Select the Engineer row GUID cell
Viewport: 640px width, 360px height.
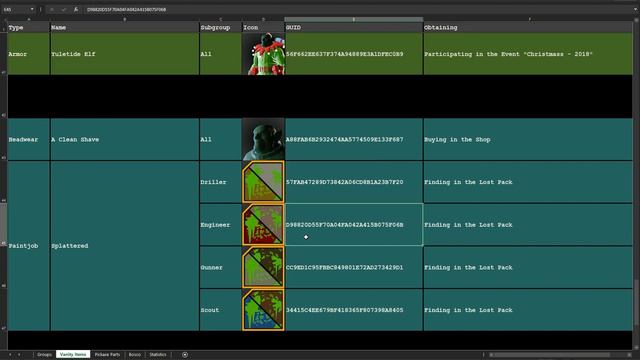pyautogui.click(x=354, y=224)
